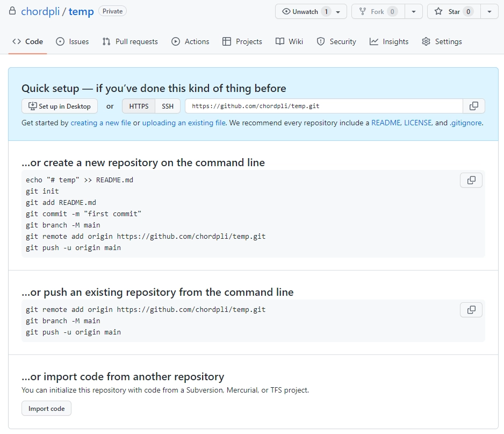Go to the Actions tab
This screenshot has height=434, width=504.
[190, 41]
